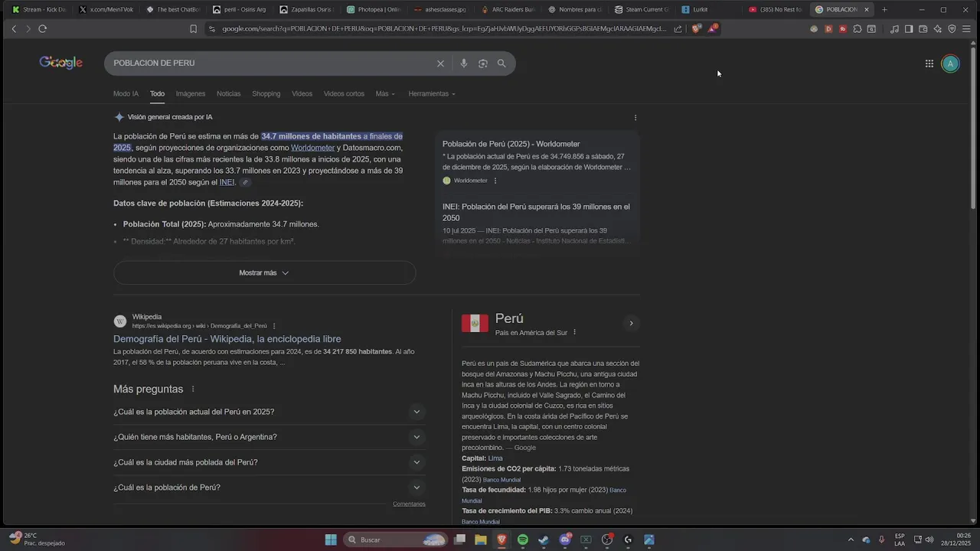Click the share icon in address bar
Screen dimensions: 980x551
coord(678,29)
